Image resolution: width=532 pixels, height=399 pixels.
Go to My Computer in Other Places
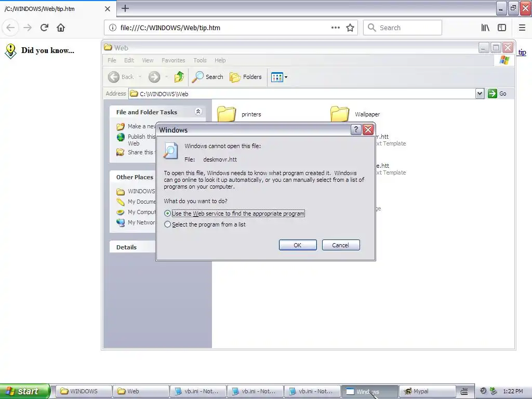[136, 212]
